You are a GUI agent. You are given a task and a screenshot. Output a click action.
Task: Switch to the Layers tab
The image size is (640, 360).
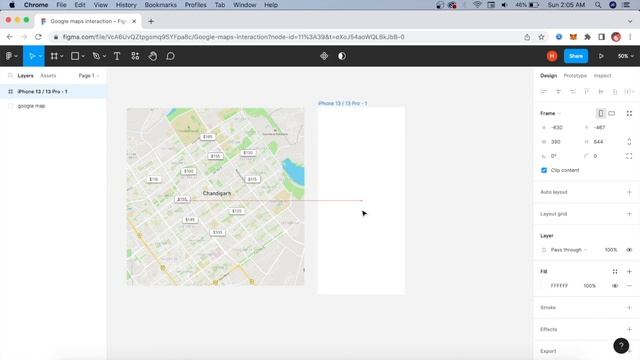point(25,76)
